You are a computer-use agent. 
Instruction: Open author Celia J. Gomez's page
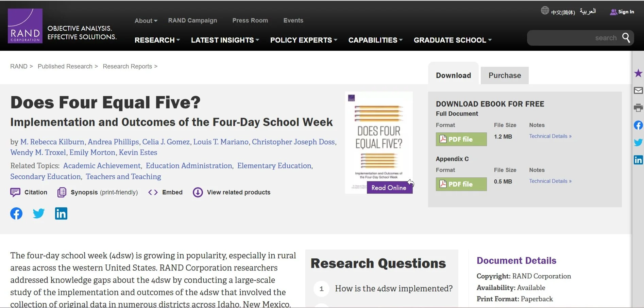pyautogui.click(x=166, y=142)
